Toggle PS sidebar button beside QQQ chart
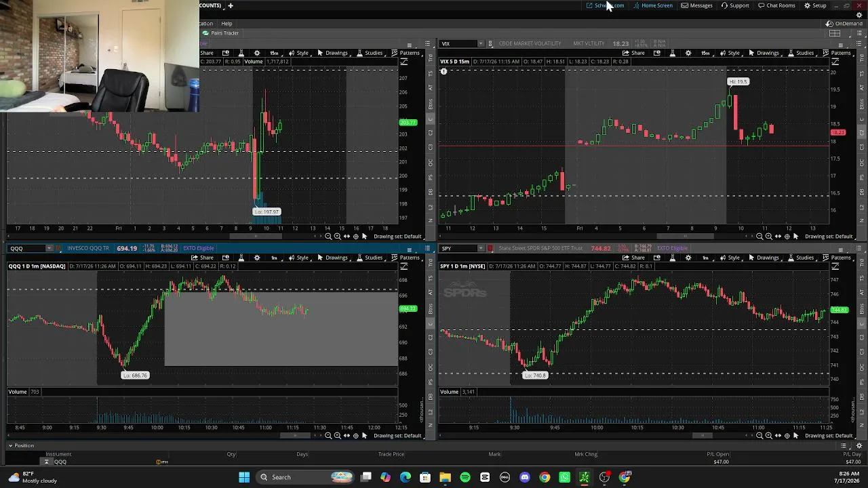This screenshot has width=868, height=488. tap(430, 382)
